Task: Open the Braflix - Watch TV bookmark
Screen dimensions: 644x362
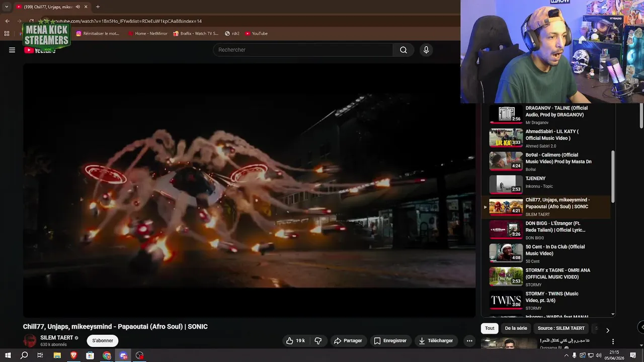Action: tap(196, 34)
